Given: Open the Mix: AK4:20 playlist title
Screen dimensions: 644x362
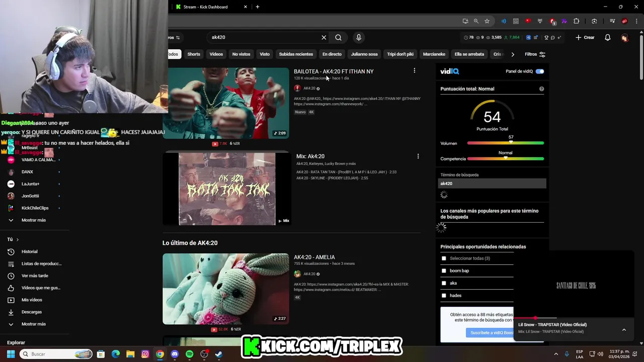Looking at the screenshot, I should pos(310,156).
